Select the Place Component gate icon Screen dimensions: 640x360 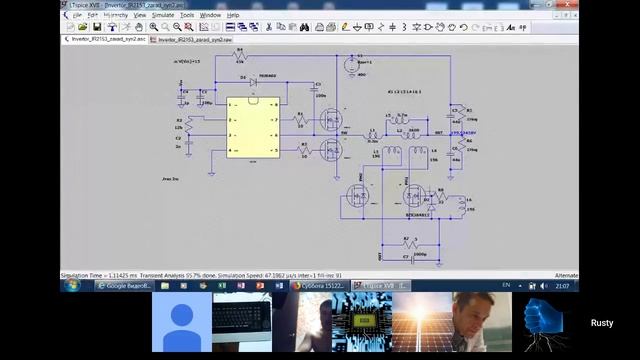(x=428, y=27)
